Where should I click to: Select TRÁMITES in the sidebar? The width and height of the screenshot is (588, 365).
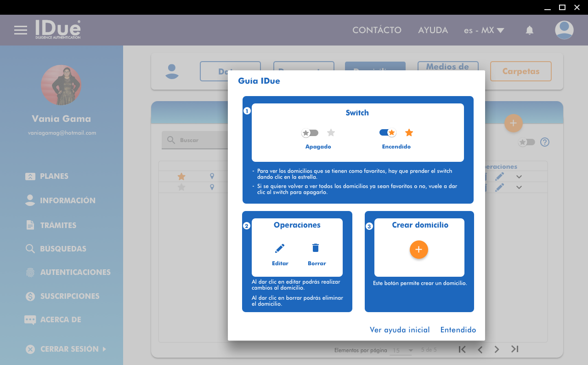coord(58,225)
